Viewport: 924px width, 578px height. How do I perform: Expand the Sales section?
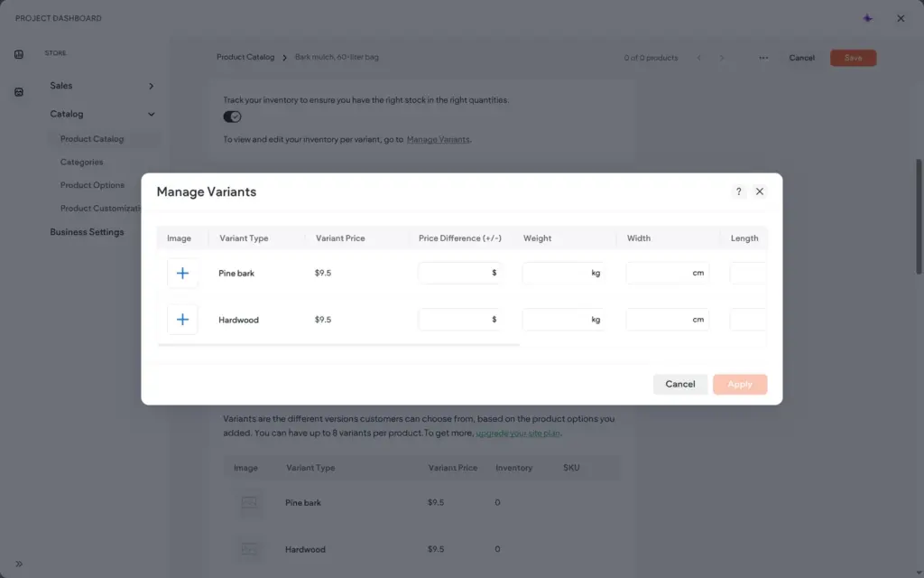pos(102,86)
